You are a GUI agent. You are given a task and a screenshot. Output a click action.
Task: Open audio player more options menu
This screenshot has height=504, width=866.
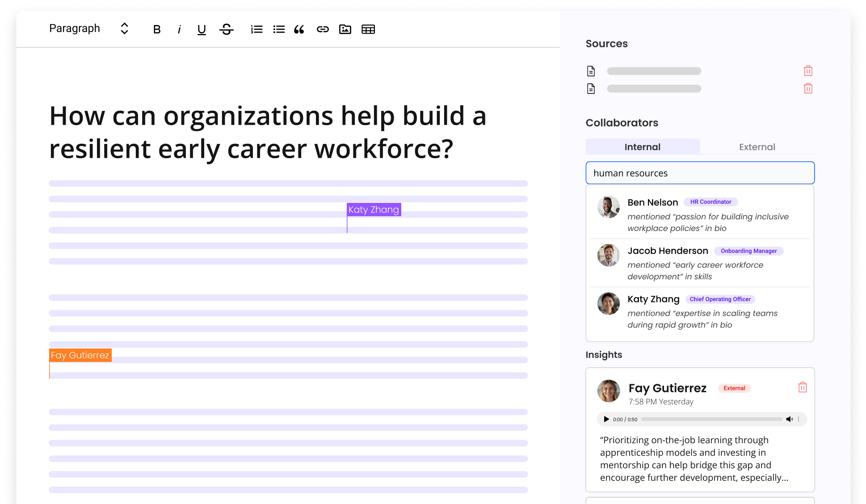[799, 419]
